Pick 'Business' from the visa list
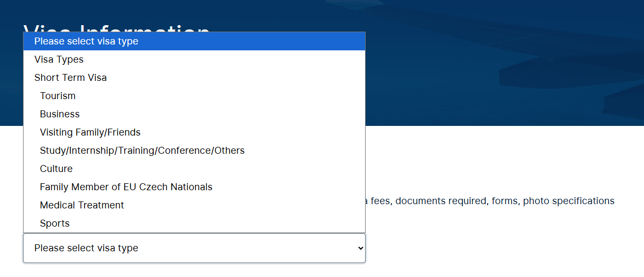This screenshot has height=277, width=644. point(194,114)
